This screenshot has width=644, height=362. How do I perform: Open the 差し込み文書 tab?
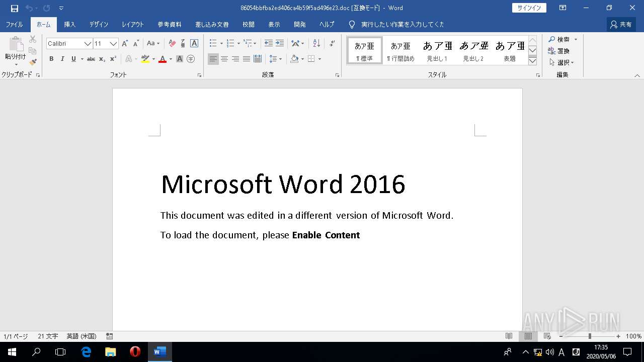click(212, 24)
